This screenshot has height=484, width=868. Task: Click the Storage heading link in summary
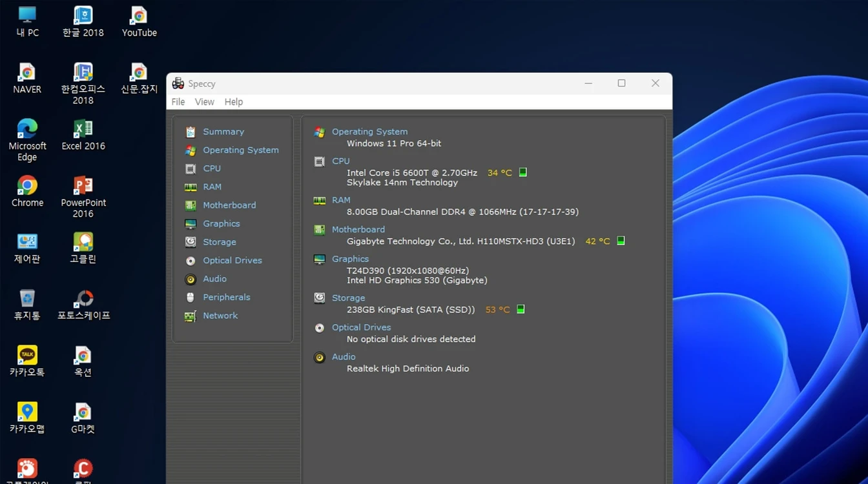click(x=349, y=298)
